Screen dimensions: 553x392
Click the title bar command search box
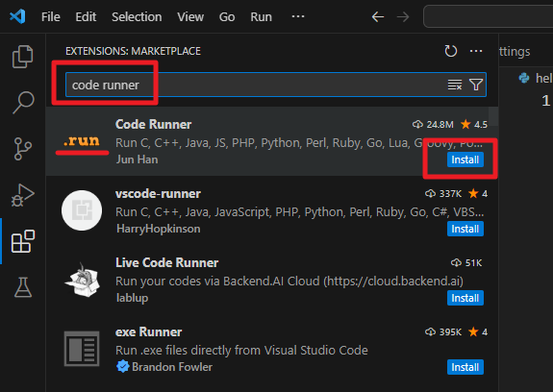tap(489, 16)
